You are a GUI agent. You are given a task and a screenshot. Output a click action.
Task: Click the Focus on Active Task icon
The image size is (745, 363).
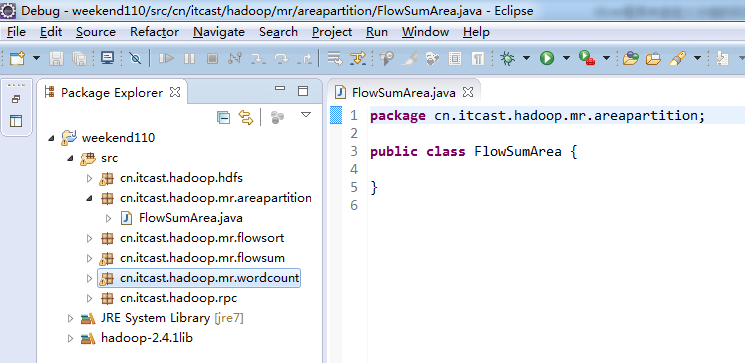(x=277, y=117)
